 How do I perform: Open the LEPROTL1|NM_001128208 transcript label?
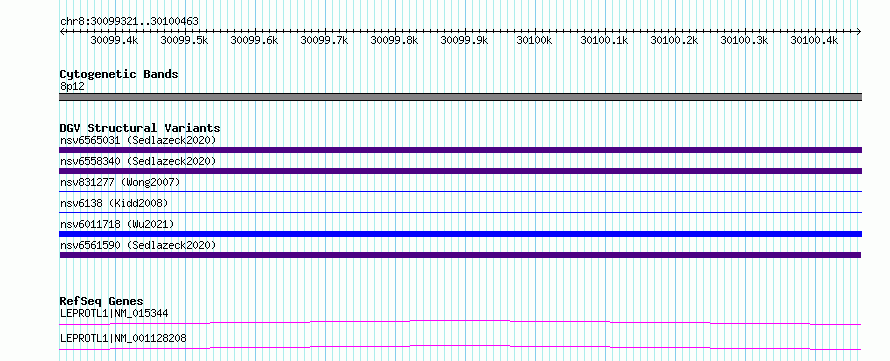pyautogui.click(x=123, y=339)
